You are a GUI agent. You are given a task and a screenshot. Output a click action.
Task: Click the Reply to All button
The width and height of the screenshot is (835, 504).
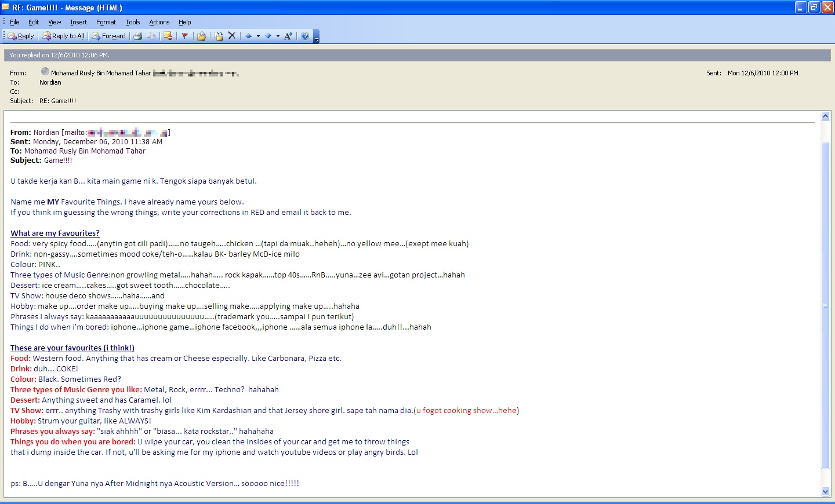[x=63, y=36]
